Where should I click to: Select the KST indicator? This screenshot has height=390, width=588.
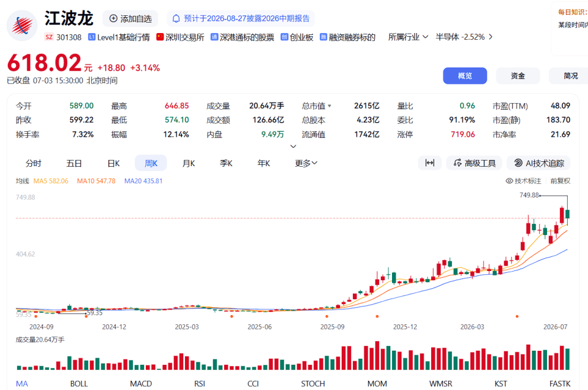tap(500, 383)
